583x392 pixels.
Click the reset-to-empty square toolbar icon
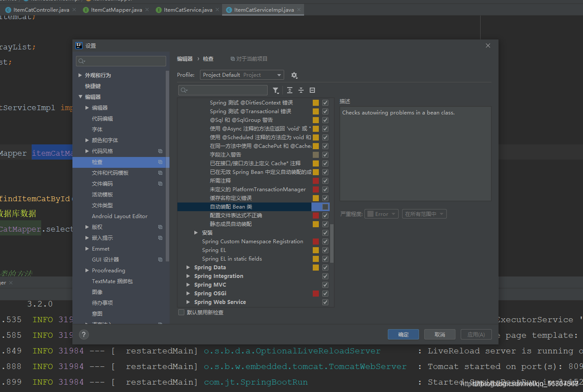pos(312,90)
